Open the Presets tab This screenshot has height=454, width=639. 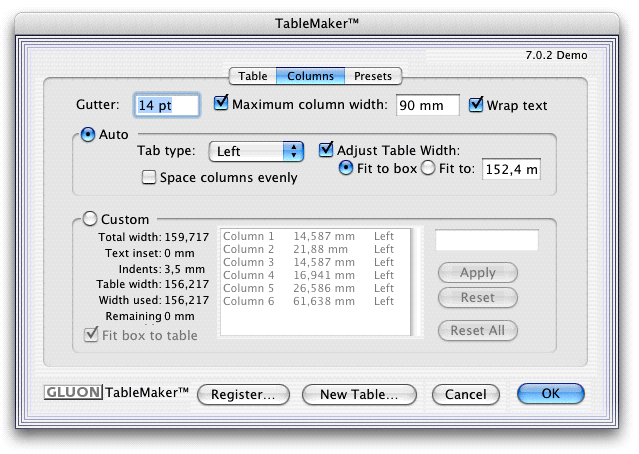point(373,76)
